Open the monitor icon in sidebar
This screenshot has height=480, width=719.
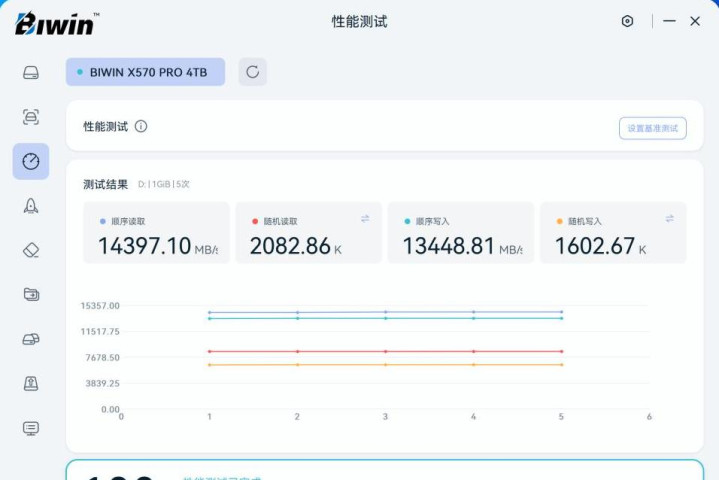coord(31,428)
